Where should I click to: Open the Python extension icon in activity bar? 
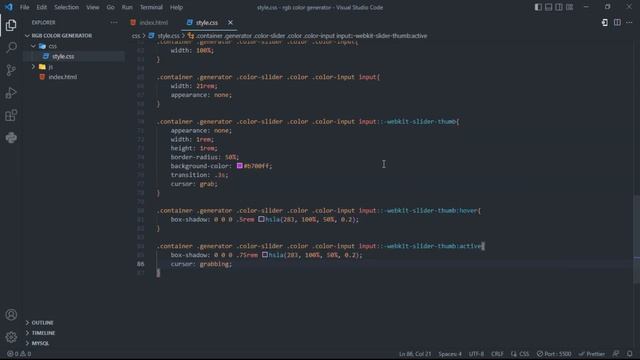(x=11, y=138)
